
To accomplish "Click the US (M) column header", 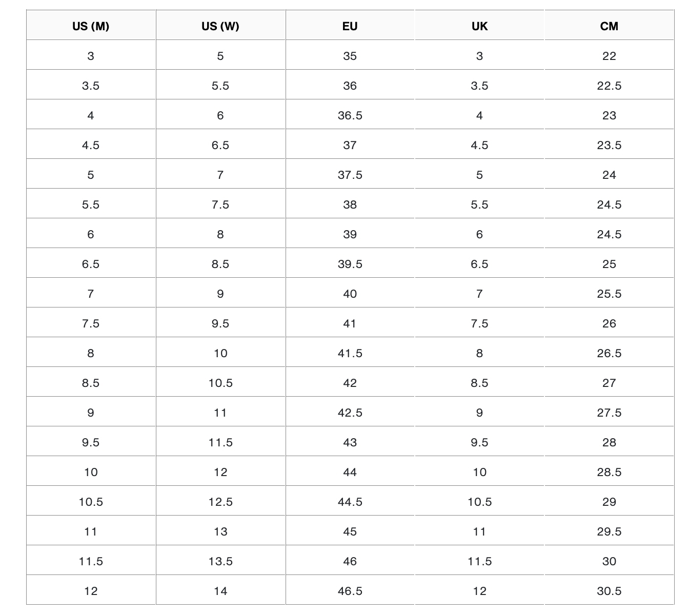I will point(91,26).
